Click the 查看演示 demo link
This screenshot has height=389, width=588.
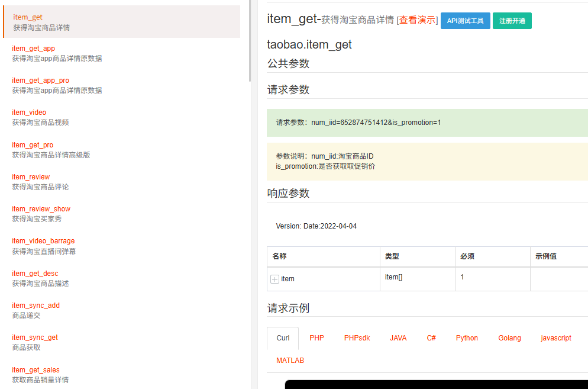tap(417, 20)
